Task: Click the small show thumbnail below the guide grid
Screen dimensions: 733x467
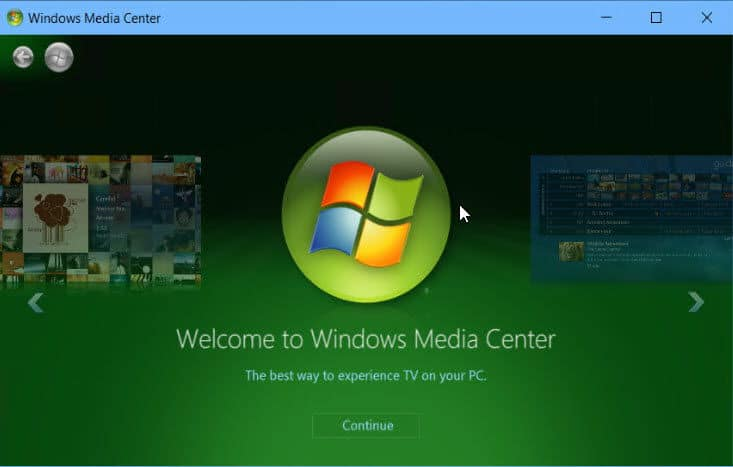Action: click(571, 251)
